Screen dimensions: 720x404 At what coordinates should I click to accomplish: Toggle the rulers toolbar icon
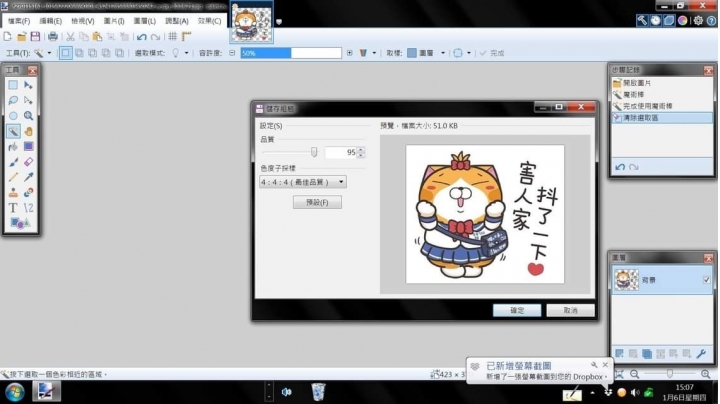[x=186, y=36]
